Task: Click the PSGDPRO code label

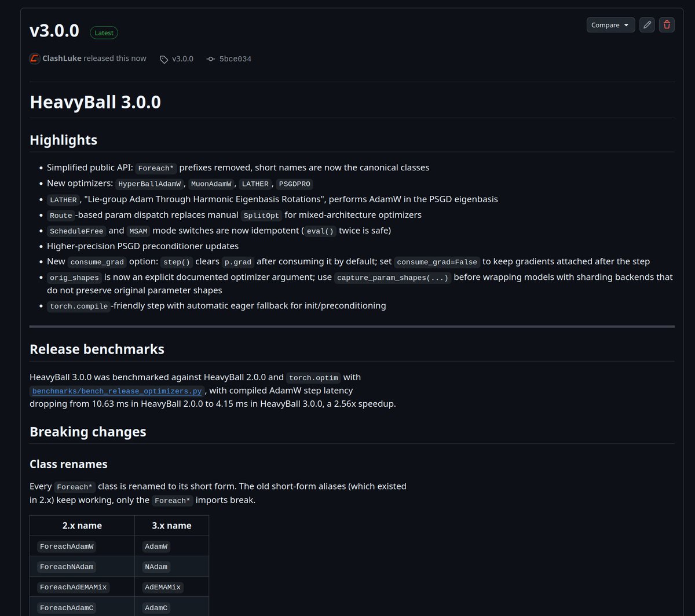Action: (295, 184)
